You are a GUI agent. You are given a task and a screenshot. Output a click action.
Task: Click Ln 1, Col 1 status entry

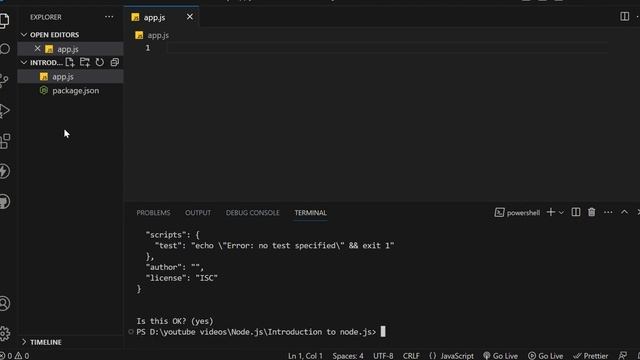(x=305, y=356)
